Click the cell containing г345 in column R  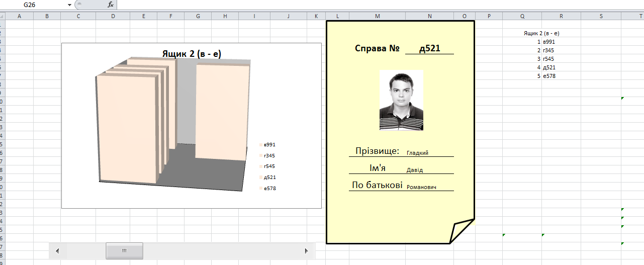click(x=549, y=50)
